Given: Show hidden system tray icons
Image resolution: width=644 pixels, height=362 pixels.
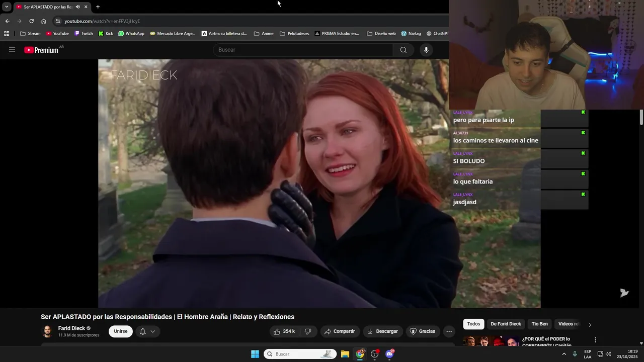Looking at the screenshot, I should [x=564, y=354].
